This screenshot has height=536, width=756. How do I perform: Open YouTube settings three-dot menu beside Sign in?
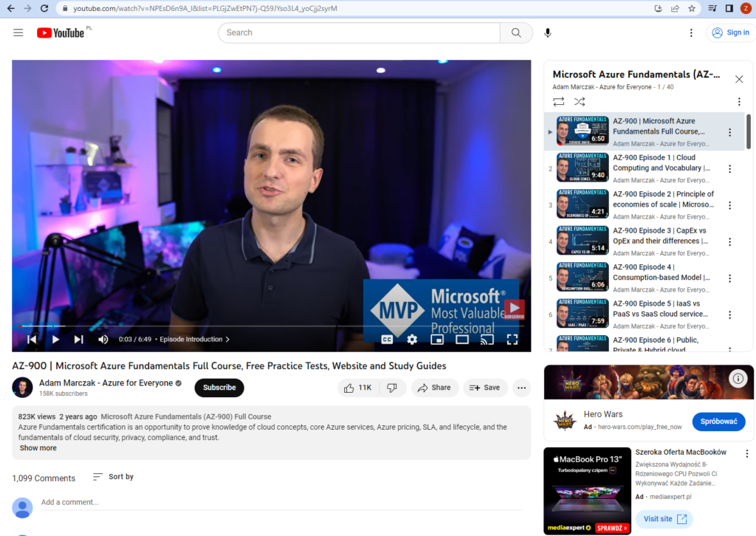point(691,32)
